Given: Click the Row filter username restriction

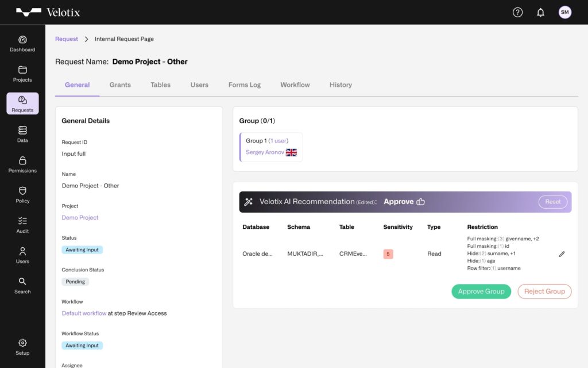Looking at the screenshot, I should 493,268.
